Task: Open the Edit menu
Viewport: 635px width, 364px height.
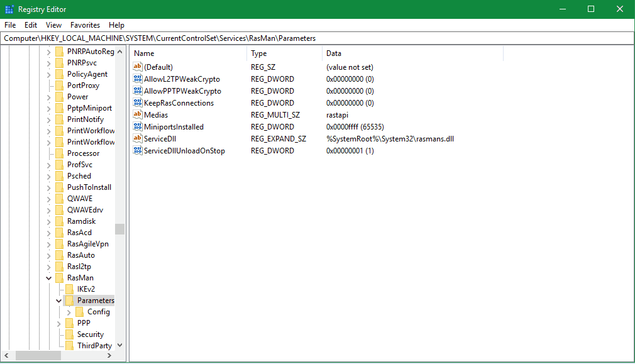Action: [31, 25]
